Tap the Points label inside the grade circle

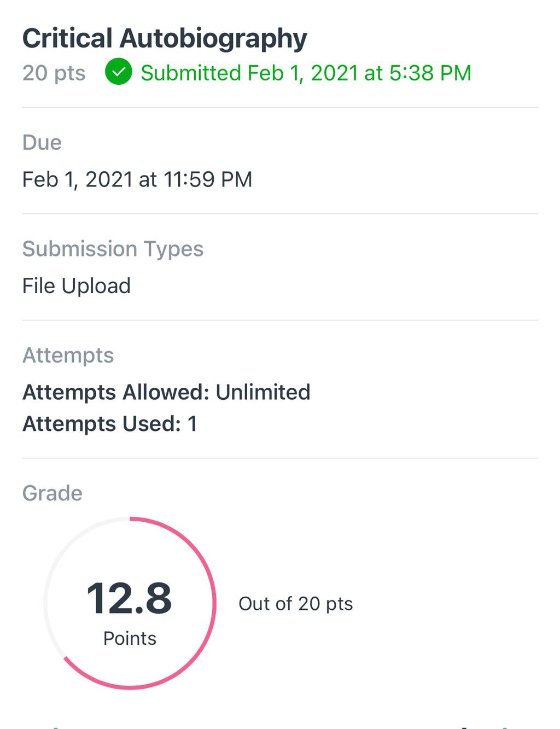pyautogui.click(x=130, y=638)
